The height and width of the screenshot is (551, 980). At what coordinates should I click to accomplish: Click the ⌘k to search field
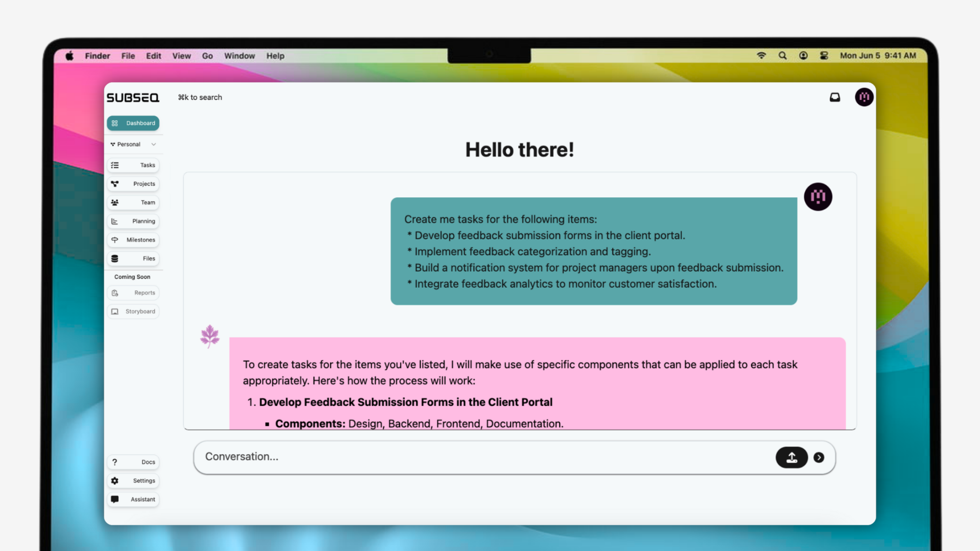(x=200, y=98)
